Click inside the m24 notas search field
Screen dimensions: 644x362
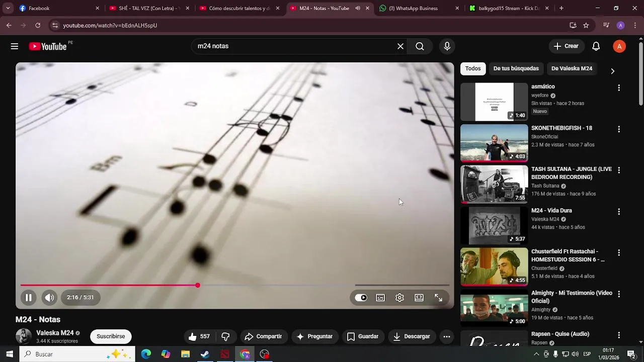tap(294, 46)
